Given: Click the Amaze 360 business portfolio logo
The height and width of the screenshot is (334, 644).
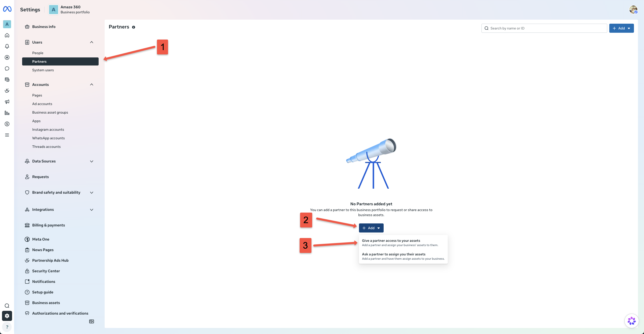Looking at the screenshot, I should click(x=53, y=10).
